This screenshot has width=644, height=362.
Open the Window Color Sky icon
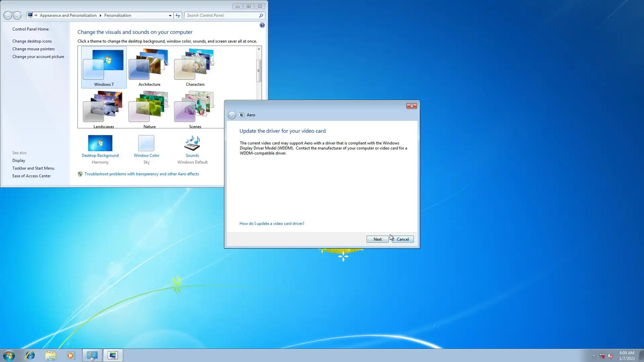pyautogui.click(x=146, y=143)
